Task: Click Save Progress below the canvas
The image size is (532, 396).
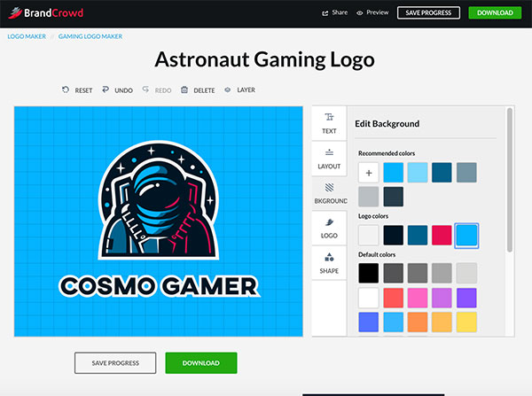Action: (x=115, y=362)
